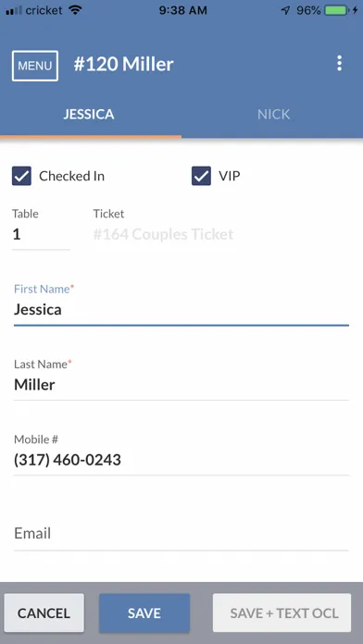Edit the Table number field
The image size is (363, 644).
[41, 235]
